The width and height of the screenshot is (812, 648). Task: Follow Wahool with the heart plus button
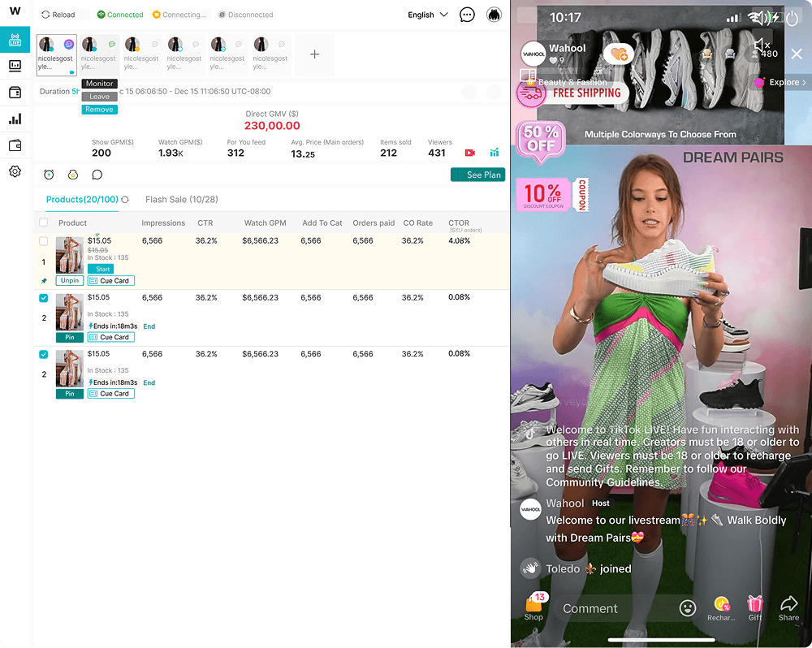(x=619, y=54)
